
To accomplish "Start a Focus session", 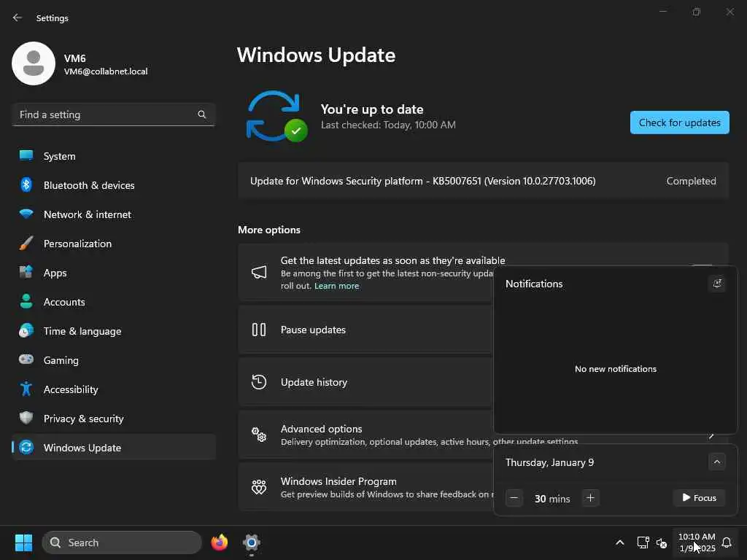I will pos(699,498).
